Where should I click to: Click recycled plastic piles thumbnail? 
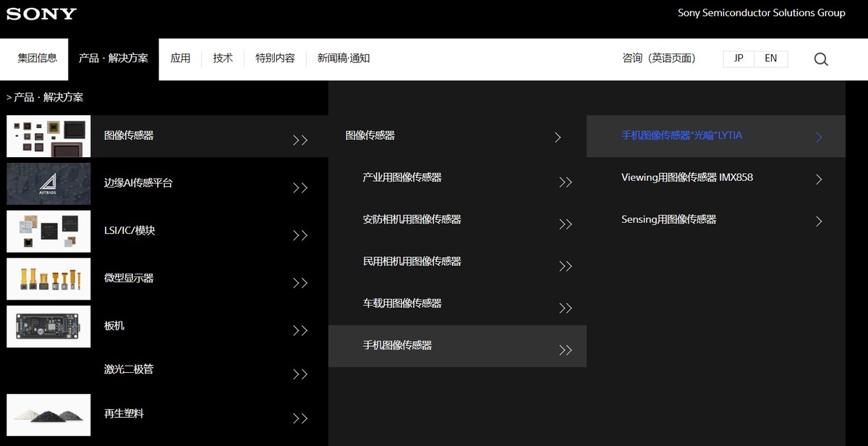[48, 415]
